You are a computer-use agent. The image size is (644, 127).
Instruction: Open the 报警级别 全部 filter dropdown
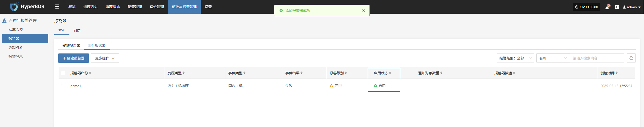[x=515, y=58]
